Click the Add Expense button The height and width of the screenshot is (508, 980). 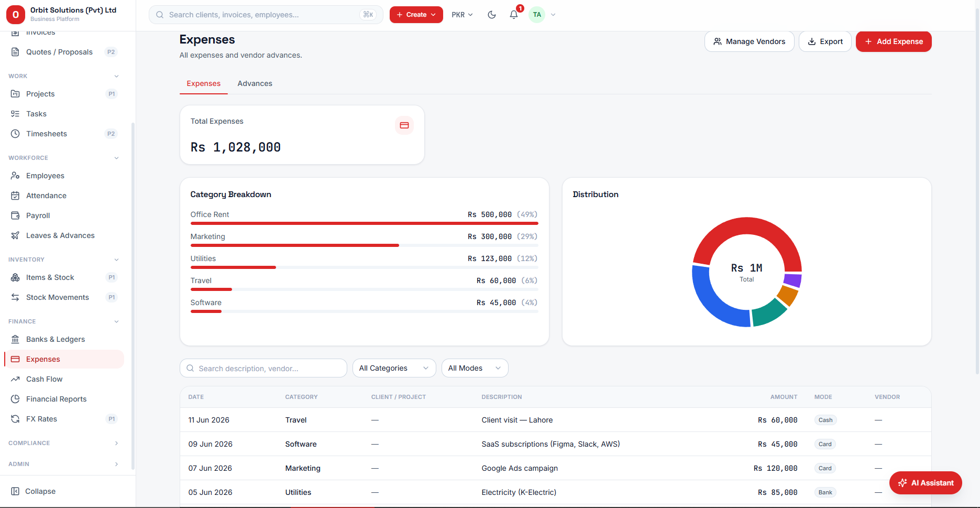click(894, 41)
